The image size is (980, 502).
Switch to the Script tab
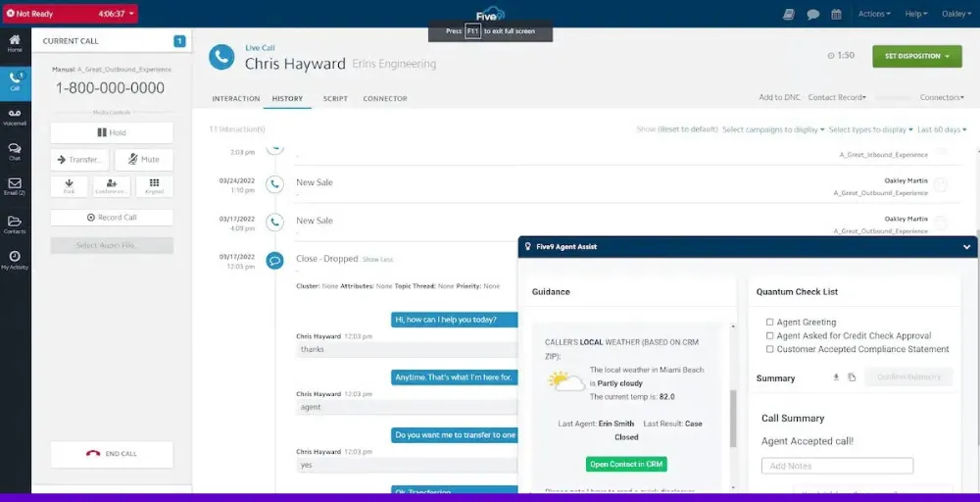tap(335, 99)
